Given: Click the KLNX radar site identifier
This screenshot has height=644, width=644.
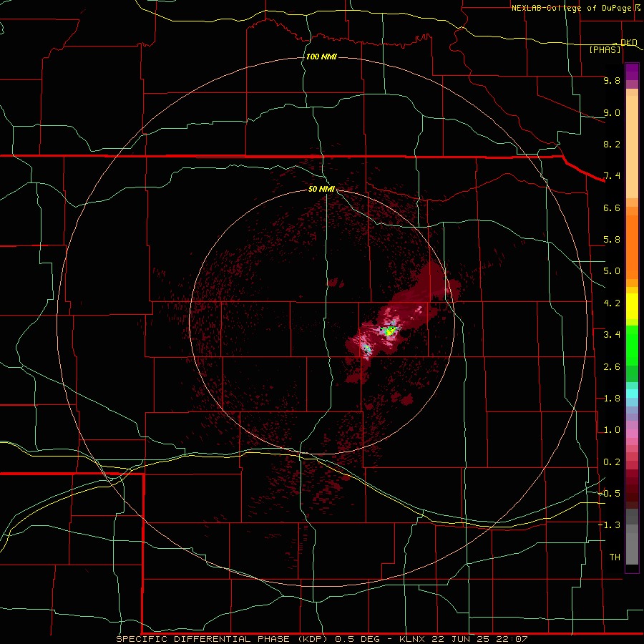Looking at the screenshot, I should (x=413, y=639).
